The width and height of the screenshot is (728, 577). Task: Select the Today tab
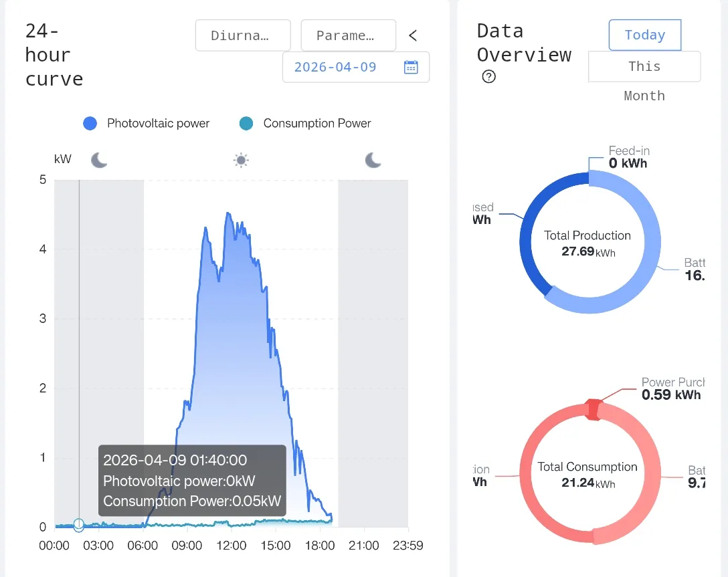[x=644, y=35]
